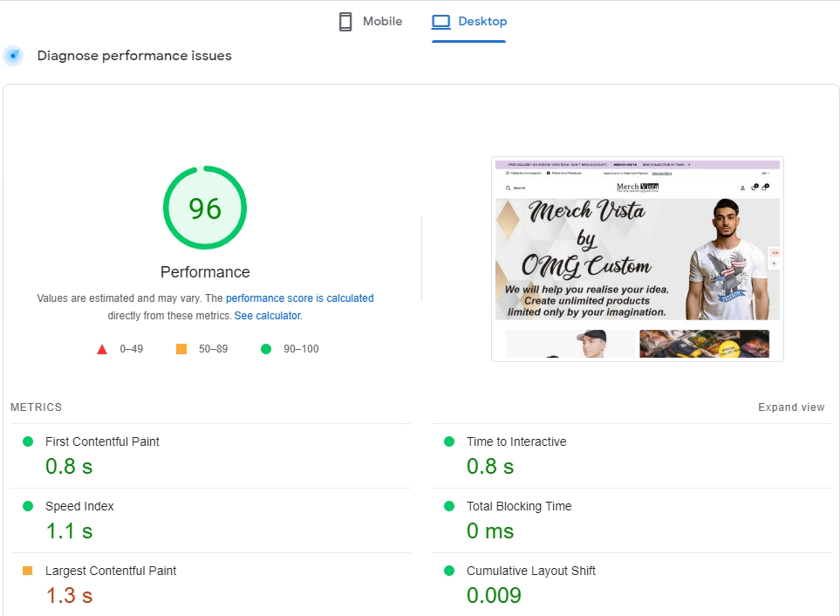The image size is (840, 616).
Task: Click the Desktop monitor icon
Action: pyautogui.click(x=441, y=22)
